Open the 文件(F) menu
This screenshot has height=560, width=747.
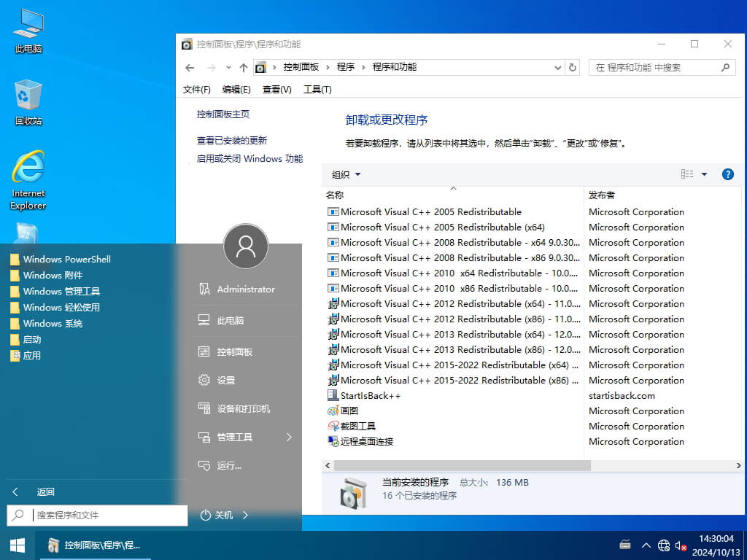[197, 90]
